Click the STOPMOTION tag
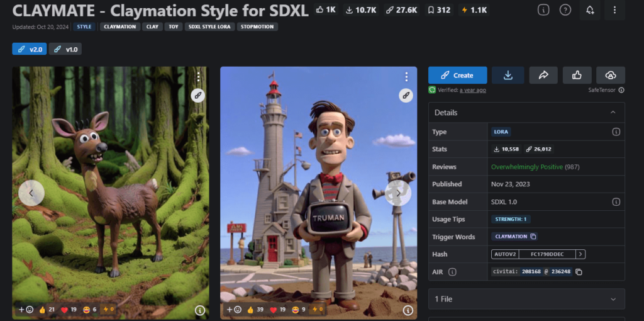 [x=257, y=26]
